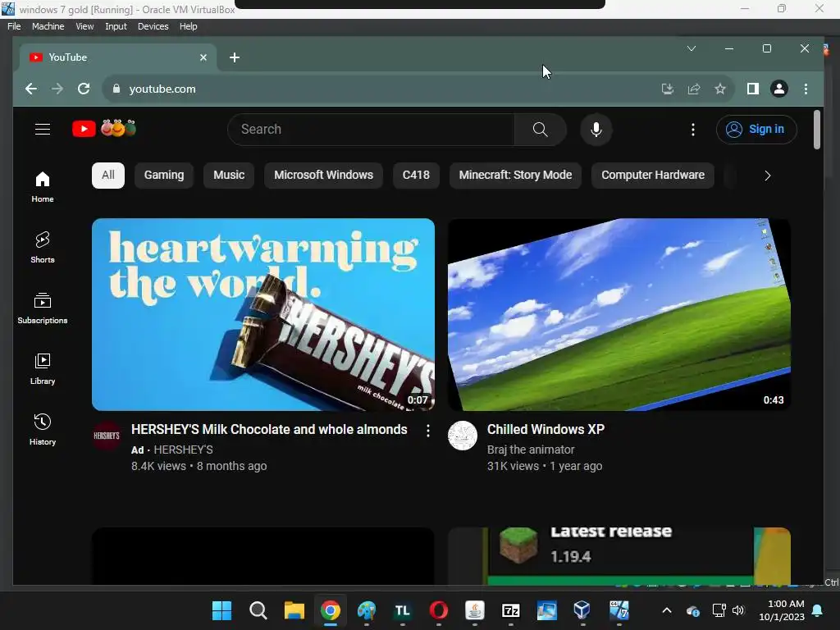View site info via the lock icon
The height and width of the screenshot is (630, 840).
(x=116, y=89)
